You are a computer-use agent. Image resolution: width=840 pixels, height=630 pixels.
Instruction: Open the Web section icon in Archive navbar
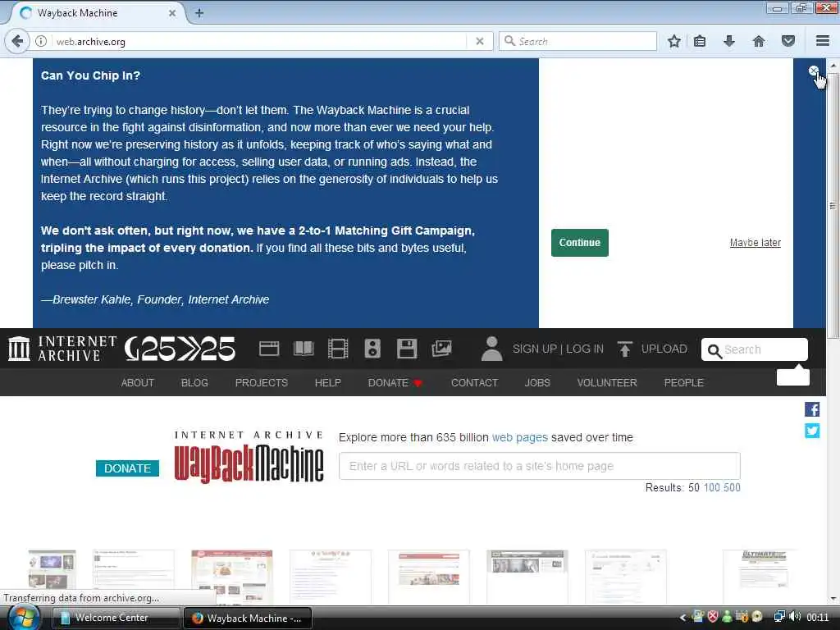click(x=269, y=349)
